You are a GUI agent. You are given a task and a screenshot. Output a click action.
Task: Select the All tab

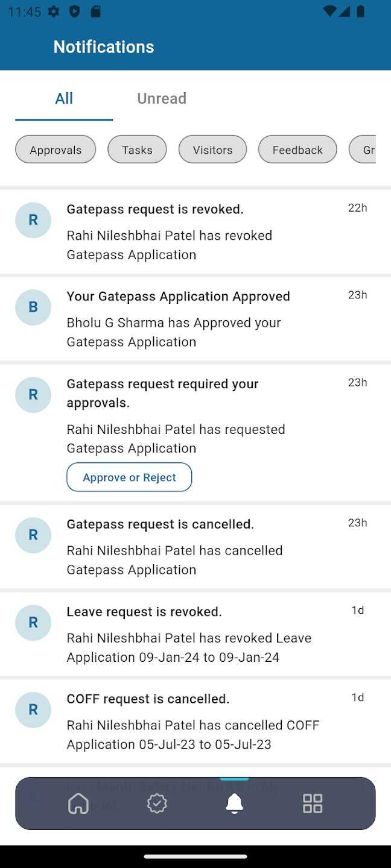(x=64, y=98)
